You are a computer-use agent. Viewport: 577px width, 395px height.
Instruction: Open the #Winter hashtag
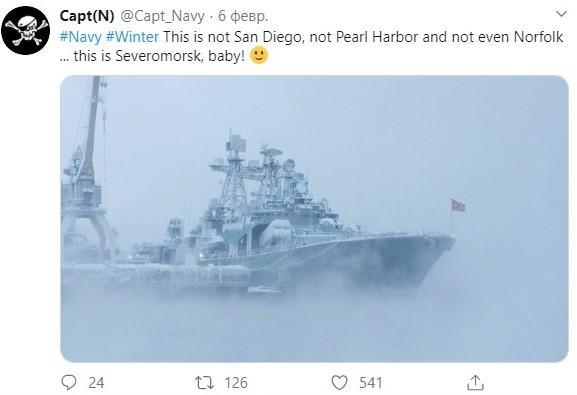tap(132, 37)
